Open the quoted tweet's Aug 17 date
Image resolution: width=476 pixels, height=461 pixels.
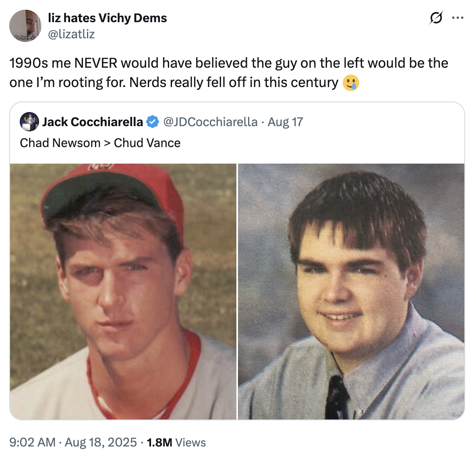(286, 122)
